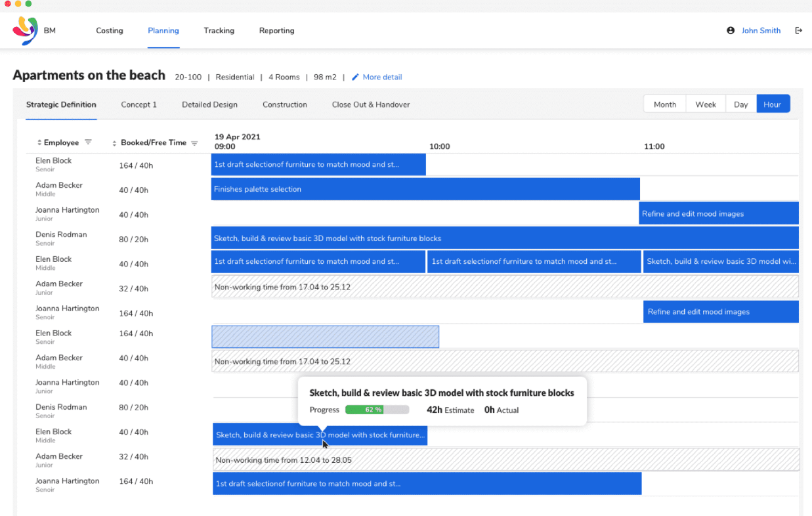The width and height of the screenshot is (812, 516).
Task: Click the 20-100 project code
Action: tap(188, 77)
